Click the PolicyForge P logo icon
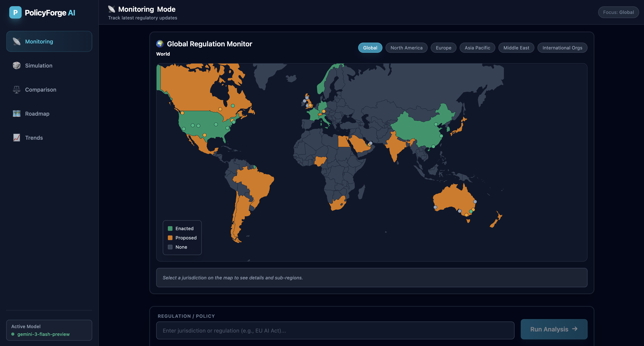Screen dimensions: 644x346 (x=15, y=13)
